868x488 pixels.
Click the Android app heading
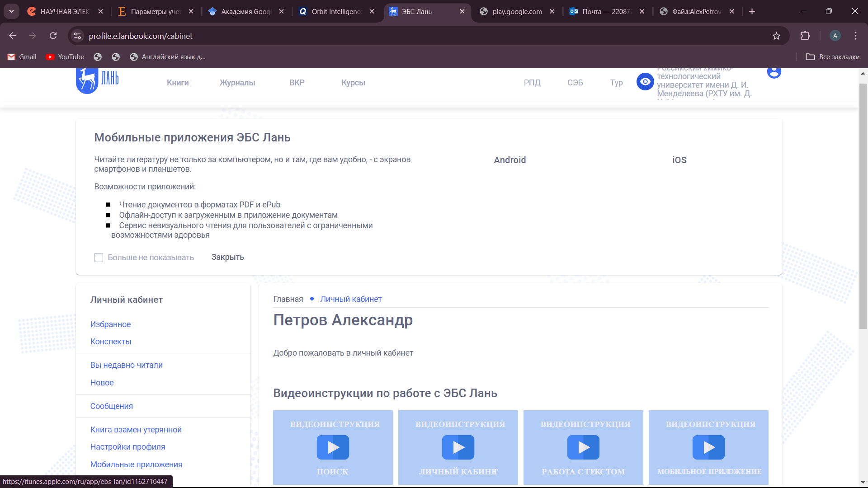click(x=509, y=160)
